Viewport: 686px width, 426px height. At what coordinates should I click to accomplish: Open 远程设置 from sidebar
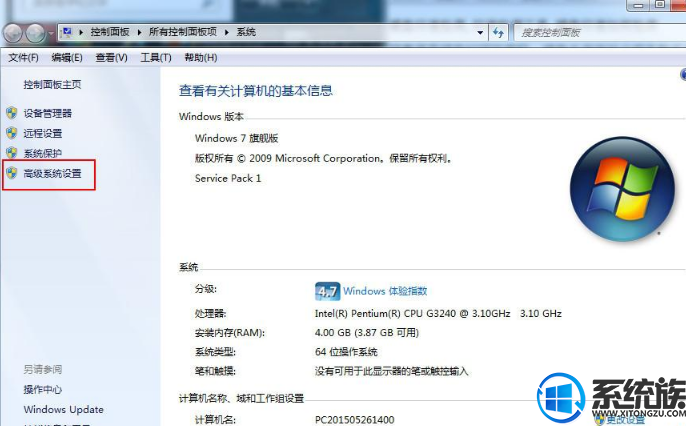coord(42,133)
